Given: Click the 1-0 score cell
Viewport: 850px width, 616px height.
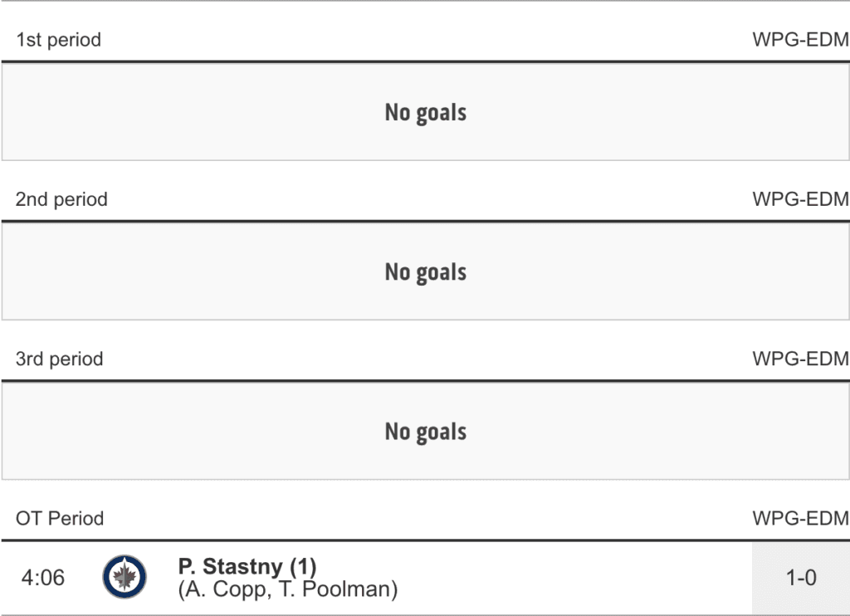Looking at the screenshot, I should tap(800, 578).
